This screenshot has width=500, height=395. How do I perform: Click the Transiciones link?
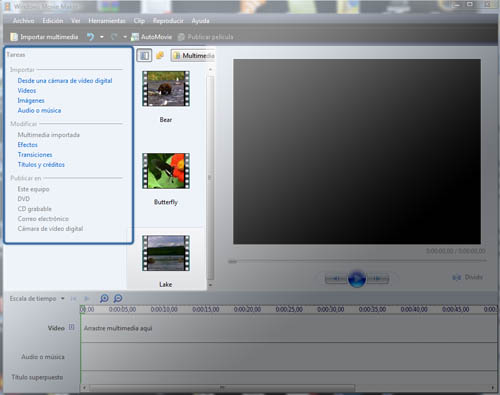pyautogui.click(x=35, y=155)
